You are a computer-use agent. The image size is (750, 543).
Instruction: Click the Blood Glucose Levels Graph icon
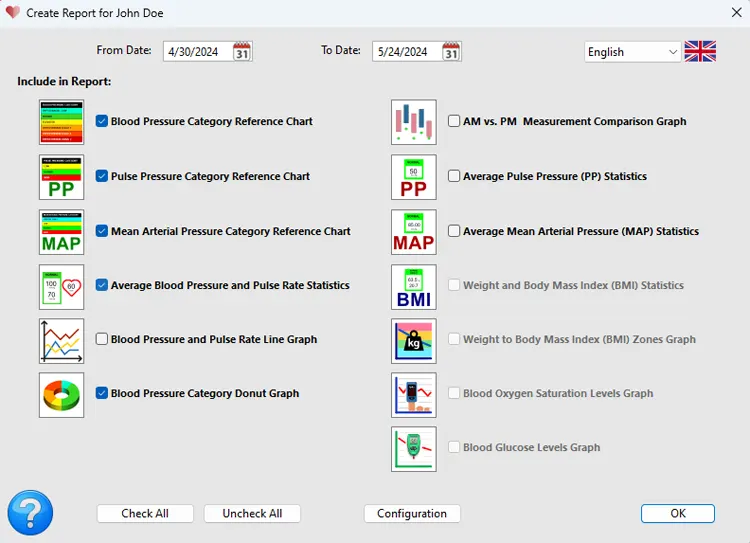coord(413,449)
